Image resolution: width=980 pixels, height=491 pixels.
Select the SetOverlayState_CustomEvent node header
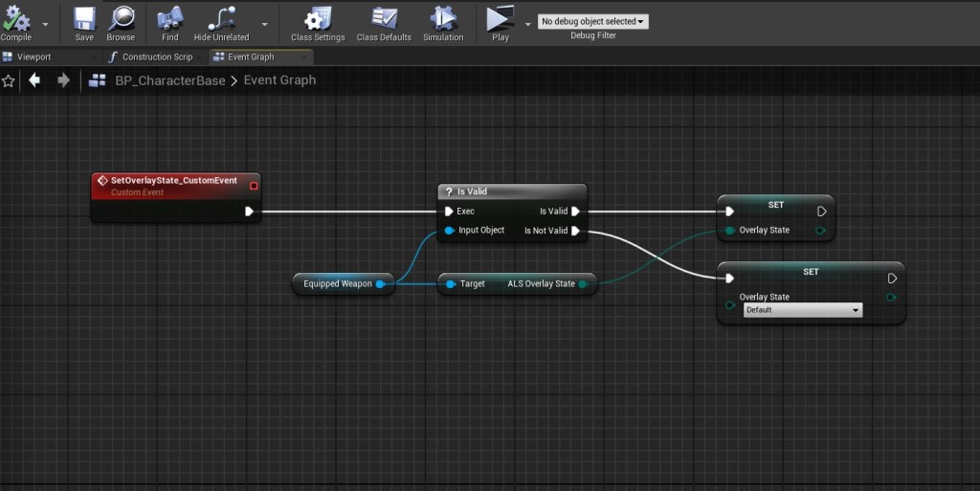pyautogui.click(x=173, y=181)
